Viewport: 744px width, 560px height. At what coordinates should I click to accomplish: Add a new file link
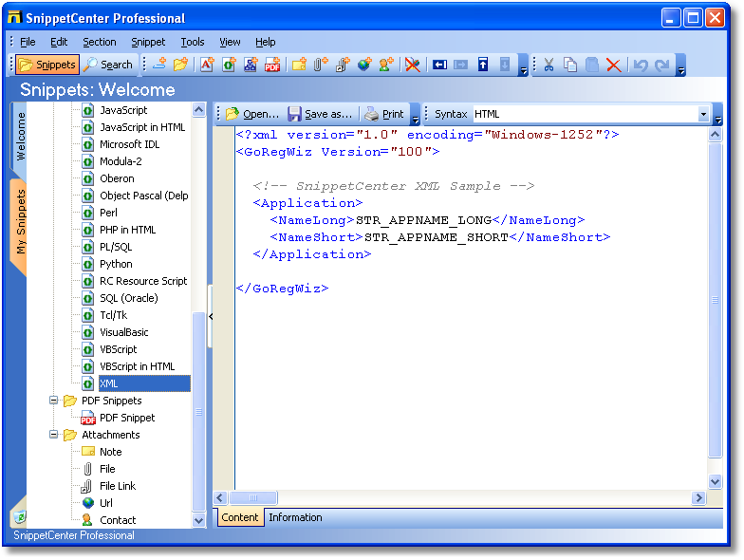tap(343, 65)
